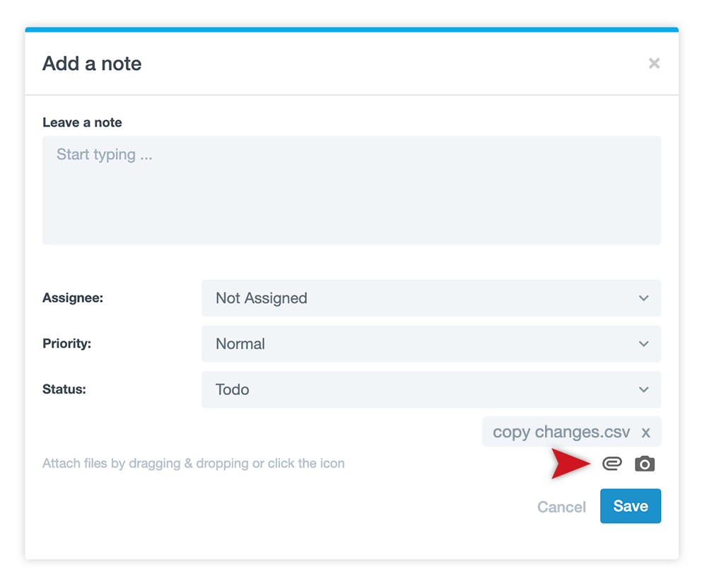Click the Priority field label
707x588 pixels.
pyautogui.click(x=66, y=343)
